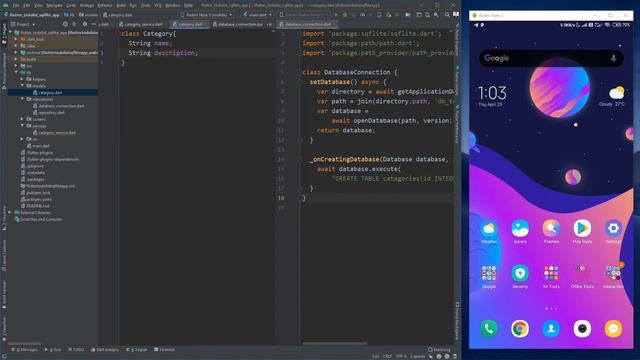Open the Event Log button
640x360 pixels.
click(439, 350)
